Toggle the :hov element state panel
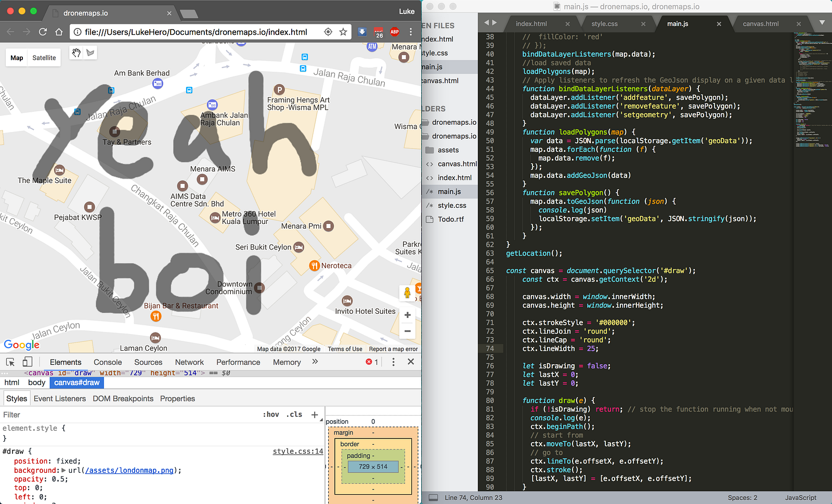The height and width of the screenshot is (504, 832). [271, 414]
